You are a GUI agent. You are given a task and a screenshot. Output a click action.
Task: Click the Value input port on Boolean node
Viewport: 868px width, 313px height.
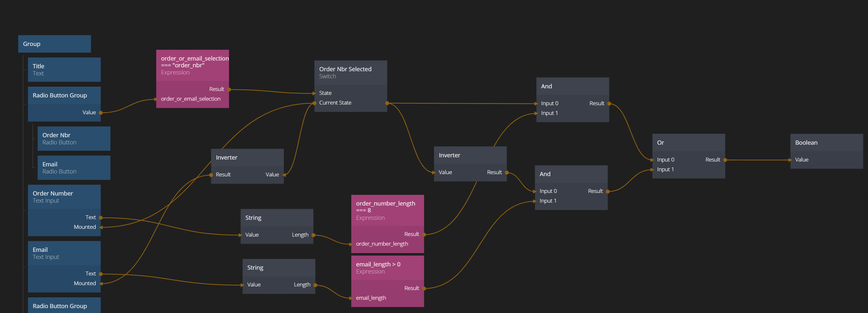pyautogui.click(x=791, y=160)
